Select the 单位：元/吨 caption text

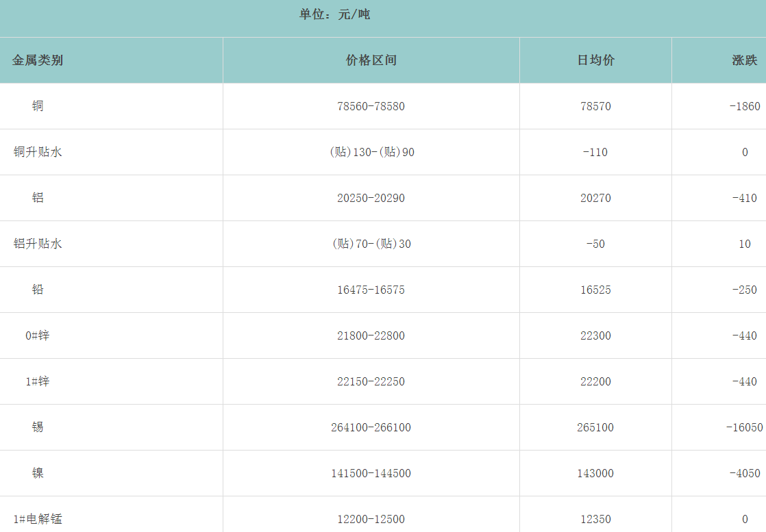pyautogui.click(x=335, y=14)
